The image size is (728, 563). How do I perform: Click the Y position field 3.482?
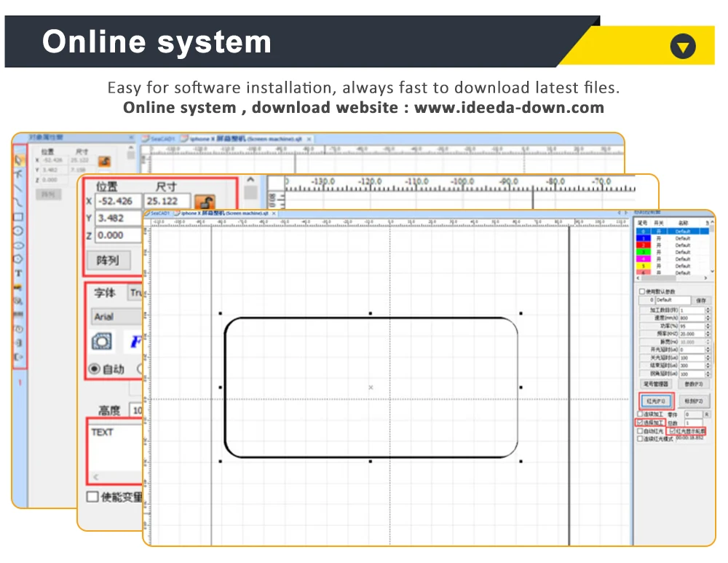(118, 218)
